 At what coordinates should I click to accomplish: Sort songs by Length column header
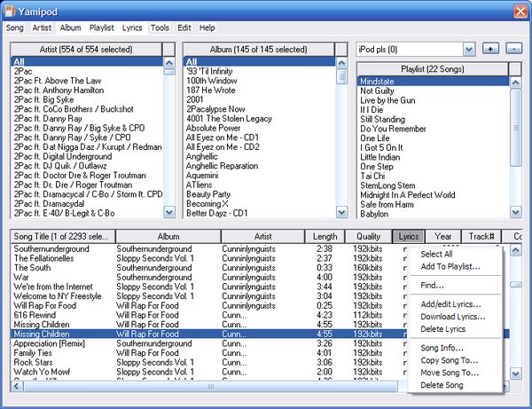pos(325,236)
